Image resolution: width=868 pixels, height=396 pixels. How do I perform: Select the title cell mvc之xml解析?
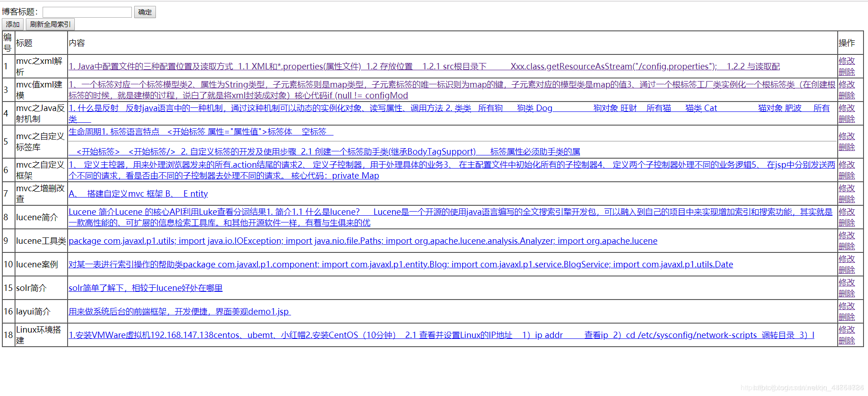(x=41, y=66)
